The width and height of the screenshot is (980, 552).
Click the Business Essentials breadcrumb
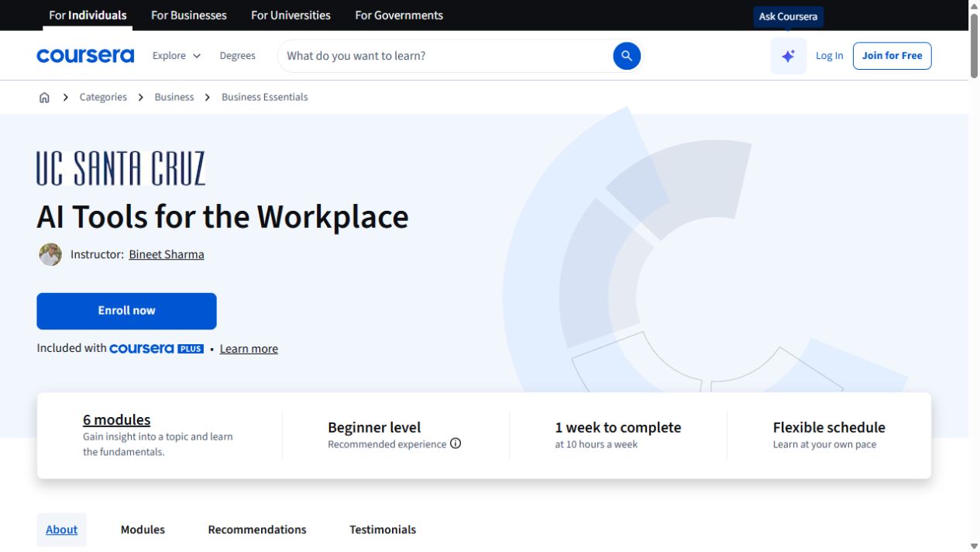(x=264, y=97)
